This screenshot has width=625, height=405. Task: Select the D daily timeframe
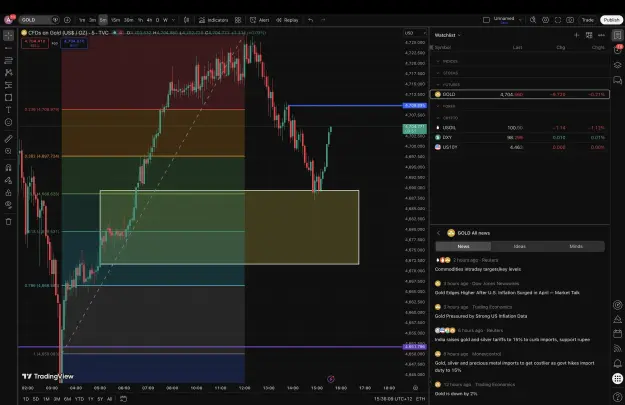(157, 20)
